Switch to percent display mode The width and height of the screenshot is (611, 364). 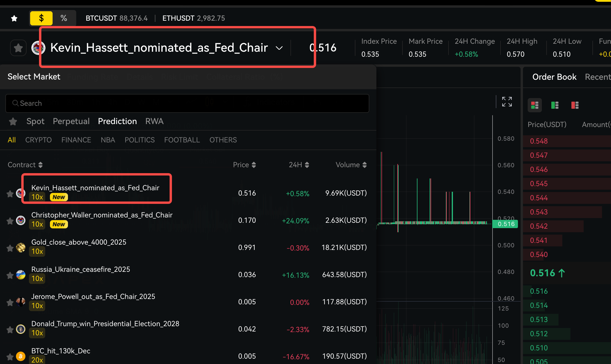tap(64, 18)
